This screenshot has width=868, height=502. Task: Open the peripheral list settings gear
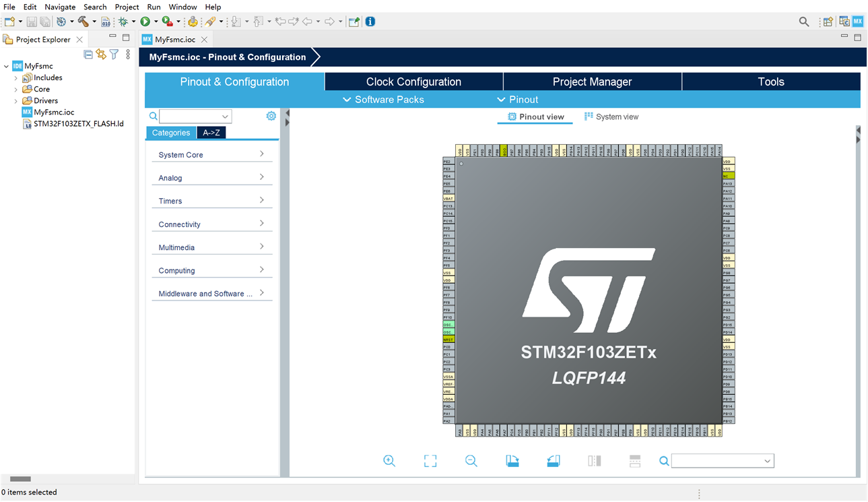point(271,116)
